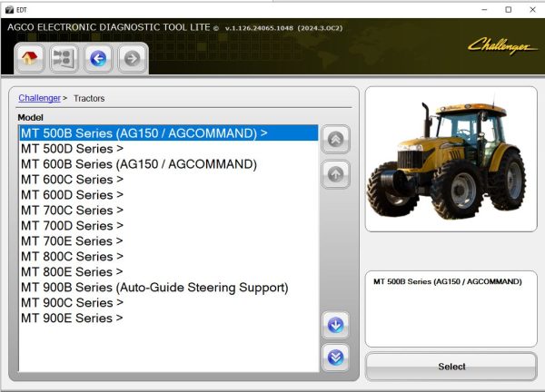Click the blue Back arrow button
This screenshot has width=545, height=392.
(98, 58)
